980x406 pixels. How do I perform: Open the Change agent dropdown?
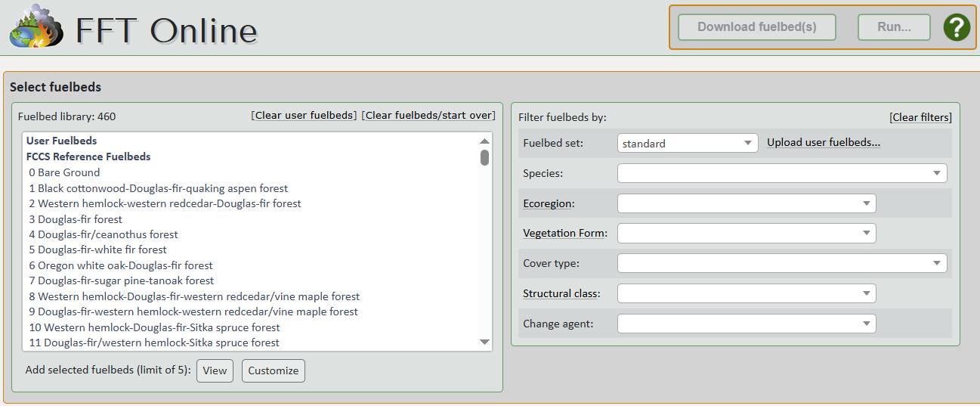746,324
